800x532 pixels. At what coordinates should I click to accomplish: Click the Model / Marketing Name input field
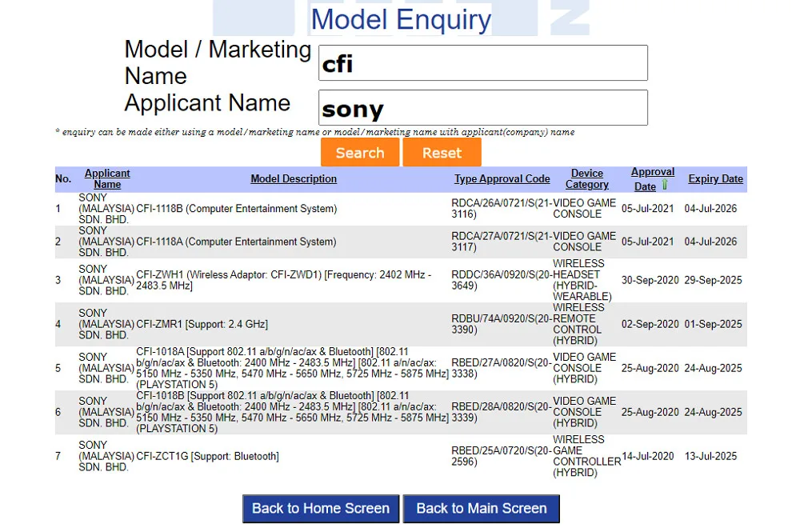(482, 62)
